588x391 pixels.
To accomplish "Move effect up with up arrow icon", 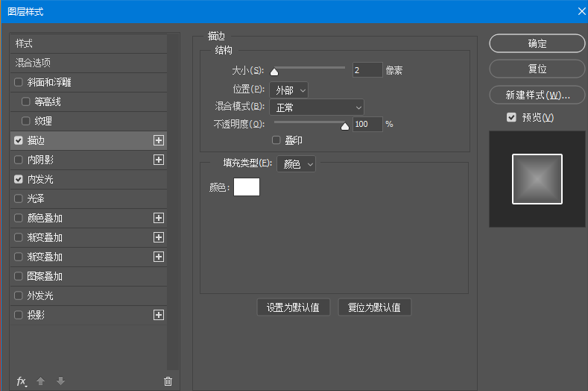I will pos(40,381).
